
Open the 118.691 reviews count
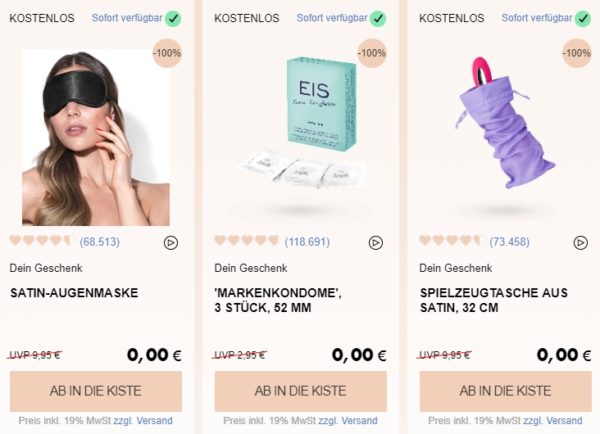[x=307, y=242]
